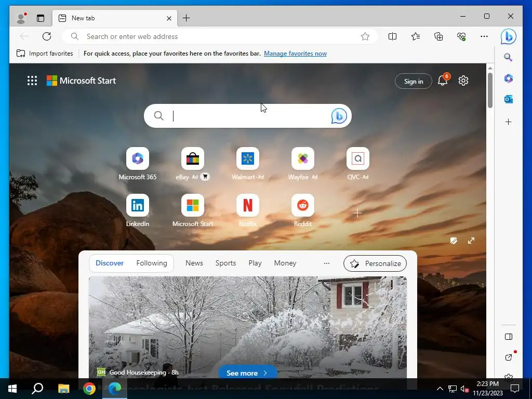Click the See more button
Viewport: 532px width, 399px height.
coord(247,373)
